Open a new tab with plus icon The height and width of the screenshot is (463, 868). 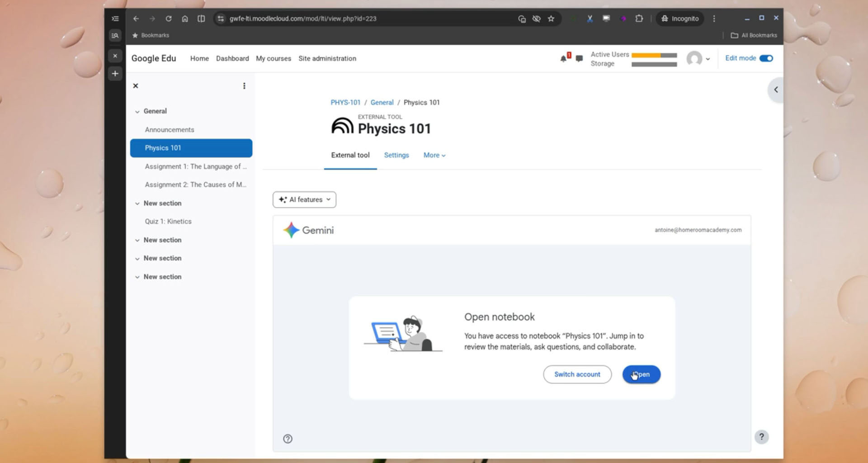115,73
